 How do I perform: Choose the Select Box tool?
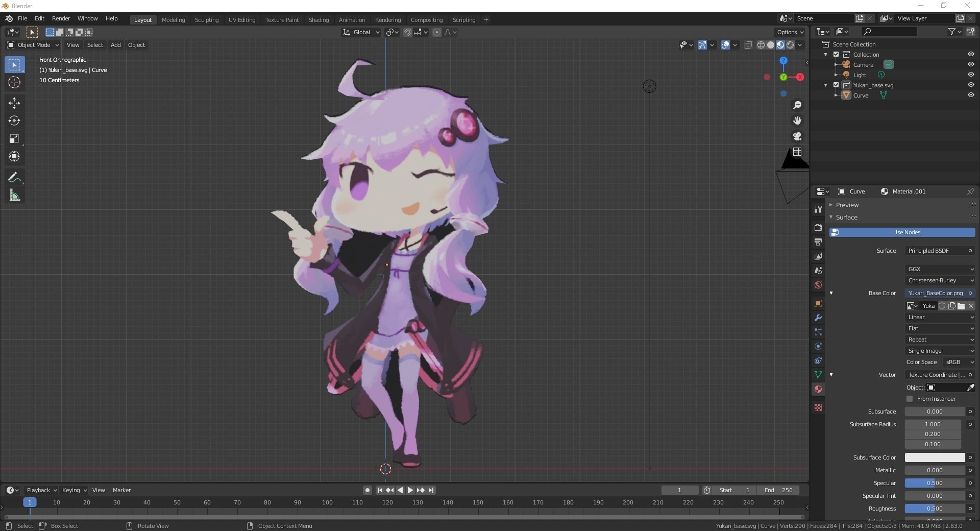pos(14,65)
